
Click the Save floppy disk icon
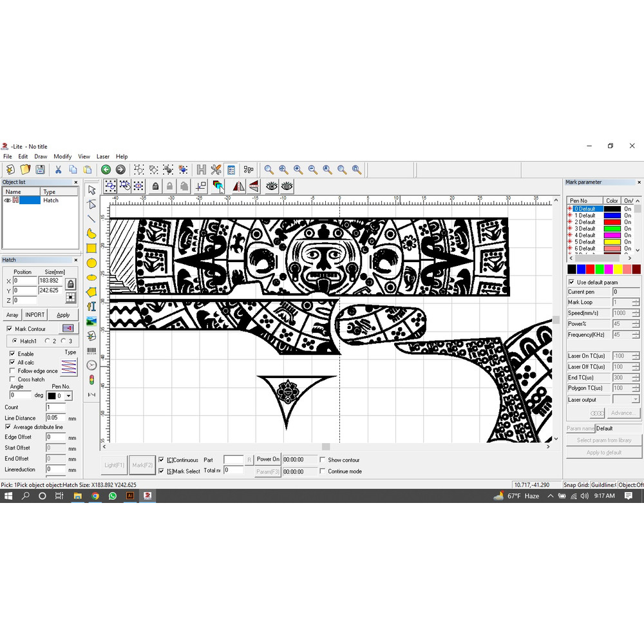40,170
